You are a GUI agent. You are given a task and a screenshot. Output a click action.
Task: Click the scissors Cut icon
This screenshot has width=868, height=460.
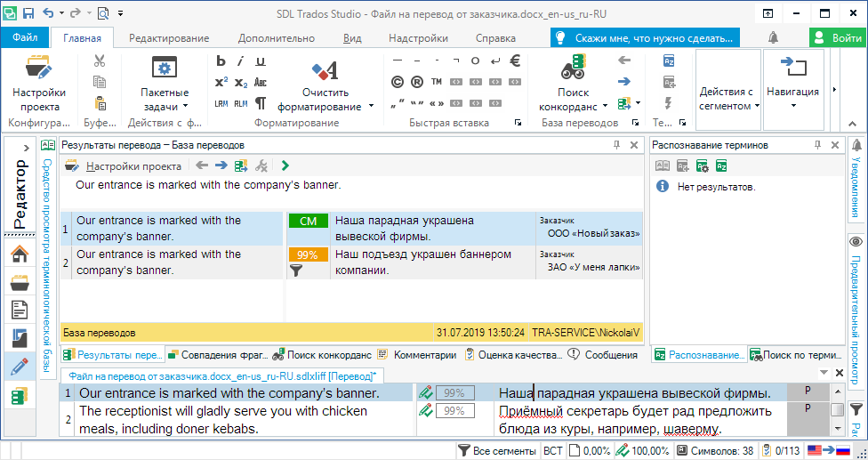[x=100, y=61]
